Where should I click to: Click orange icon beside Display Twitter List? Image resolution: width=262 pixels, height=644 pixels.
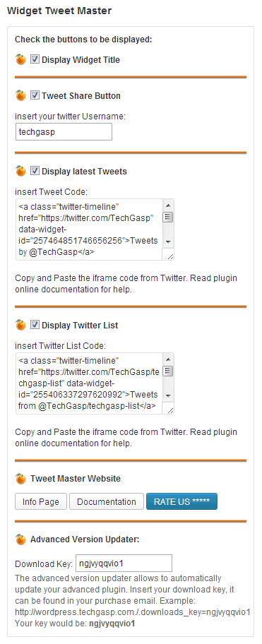[x=20, y=326]
